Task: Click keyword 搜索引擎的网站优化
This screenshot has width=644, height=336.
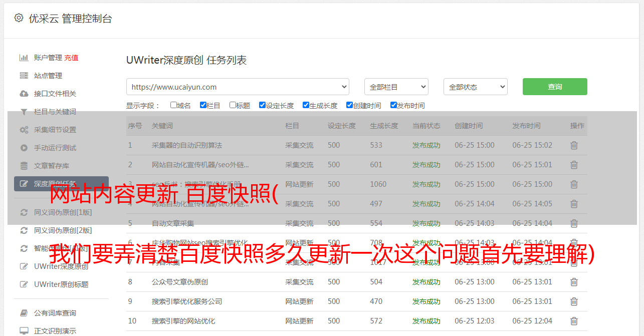Action: [x=183, y=321]
